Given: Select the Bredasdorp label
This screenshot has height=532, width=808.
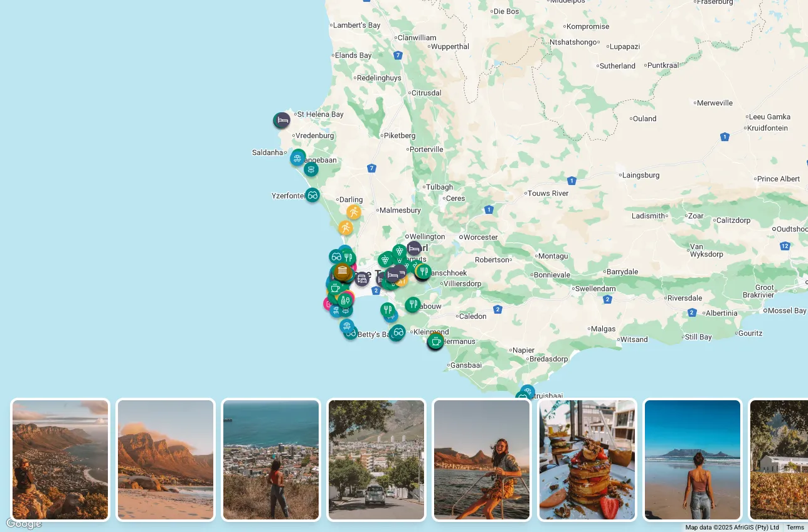Looking at the screenshot, I should tap(549, 359).
